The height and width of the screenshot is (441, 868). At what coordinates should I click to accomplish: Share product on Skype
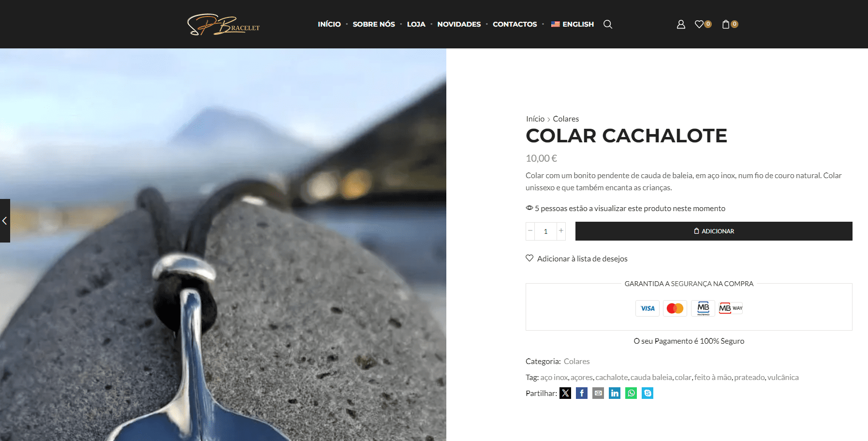coord(647,393)
